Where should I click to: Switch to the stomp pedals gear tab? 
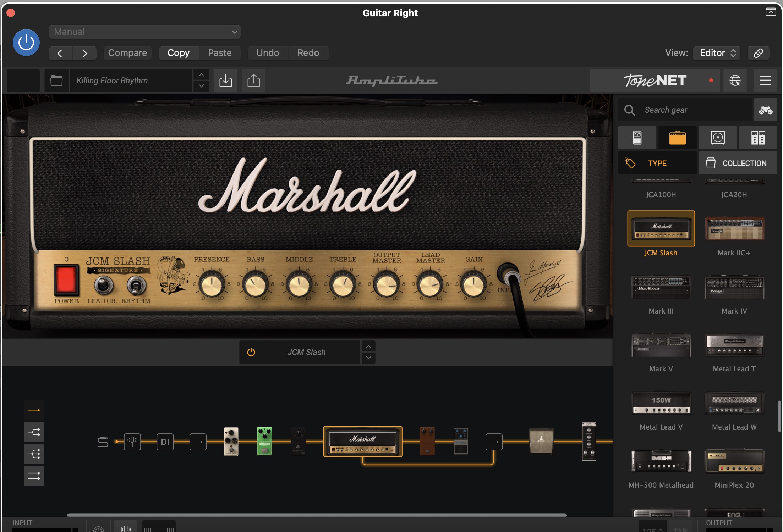[637, 138]
